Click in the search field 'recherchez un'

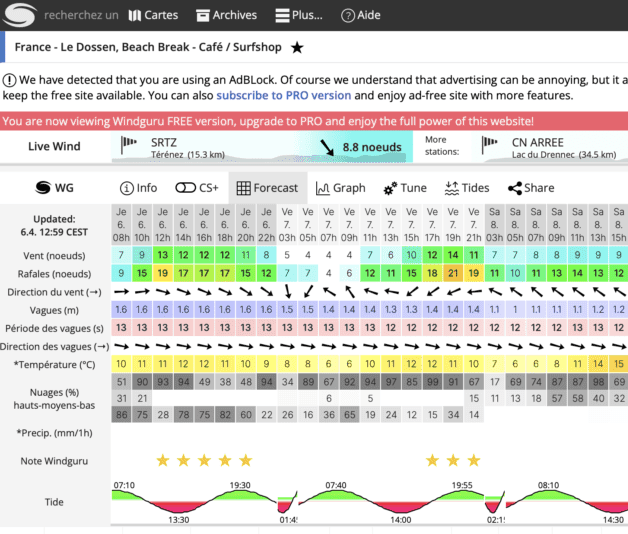click(82, 15)
